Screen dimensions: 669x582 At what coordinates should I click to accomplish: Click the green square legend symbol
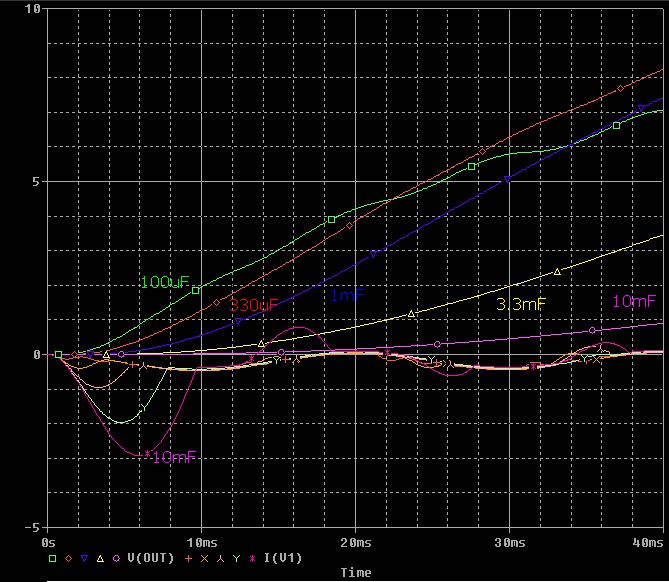[52, 558]
